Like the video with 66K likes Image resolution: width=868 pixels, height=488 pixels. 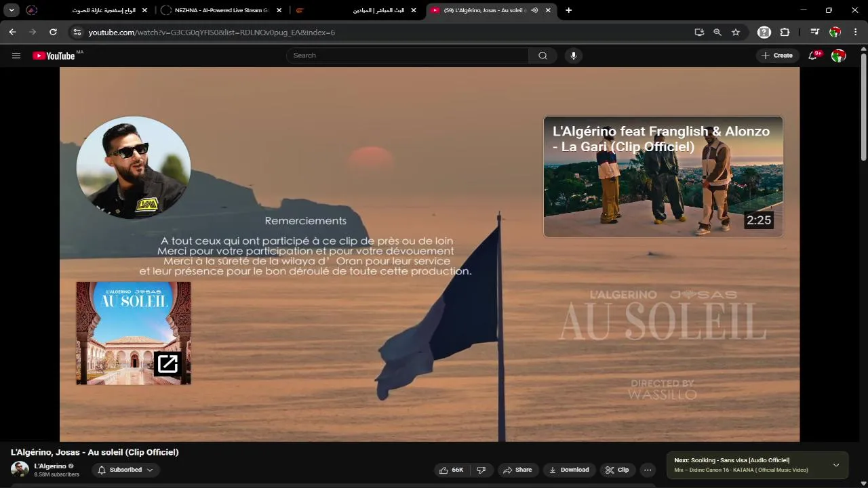[x=452, y=470]
